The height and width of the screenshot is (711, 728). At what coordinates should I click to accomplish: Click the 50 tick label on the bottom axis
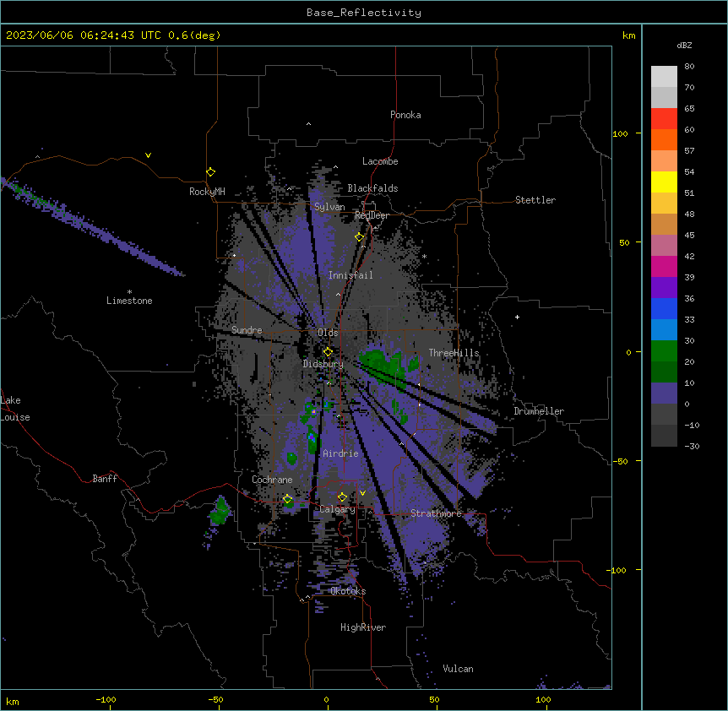[x=433, y=699]
